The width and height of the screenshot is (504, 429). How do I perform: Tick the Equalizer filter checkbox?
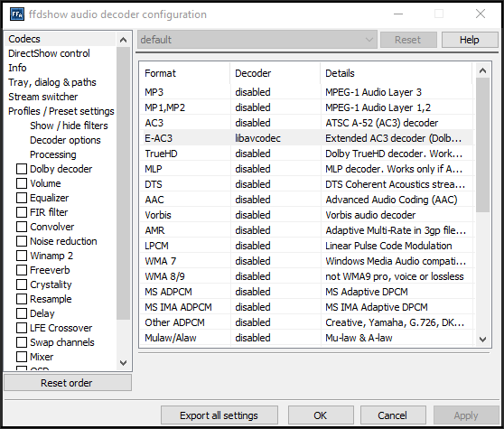click(22, 198)
